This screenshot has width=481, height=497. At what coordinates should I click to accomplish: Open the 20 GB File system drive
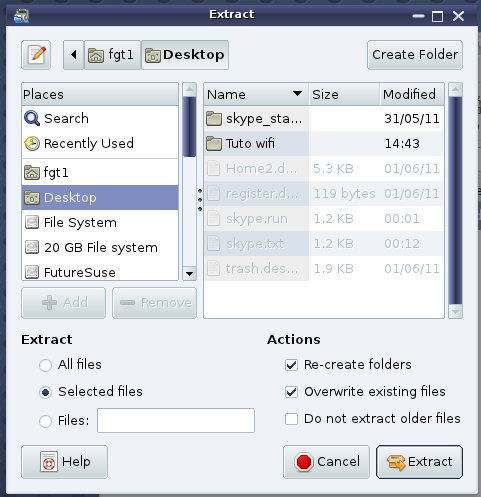(100, 248)
